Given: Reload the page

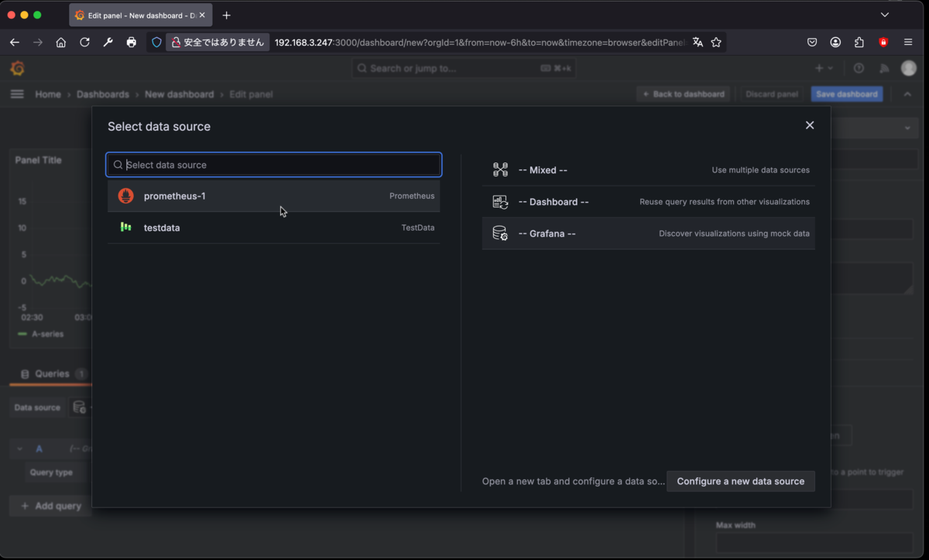Looking at the screenshot, I should [84, 43].
